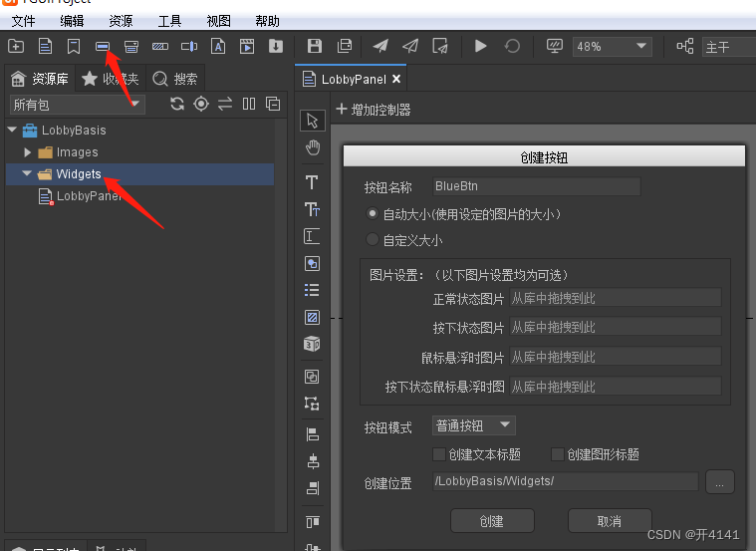Select the text tool
This screenshot has height=551, width=756.
(x=312, y=182)
